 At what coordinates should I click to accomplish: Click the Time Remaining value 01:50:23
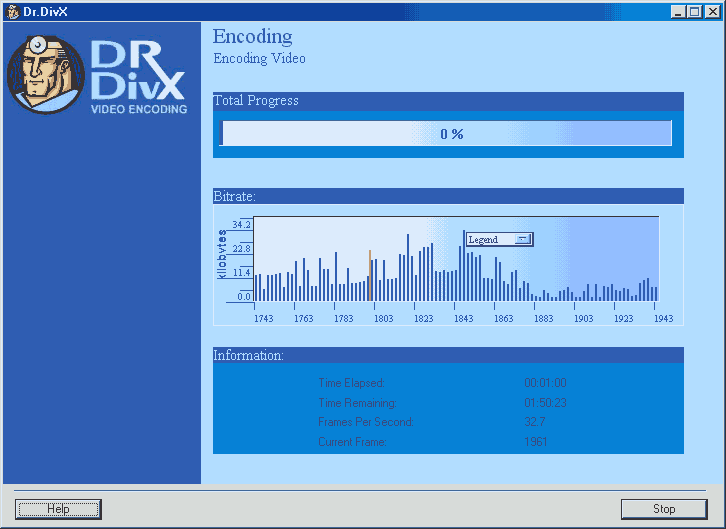click(545, 403)
